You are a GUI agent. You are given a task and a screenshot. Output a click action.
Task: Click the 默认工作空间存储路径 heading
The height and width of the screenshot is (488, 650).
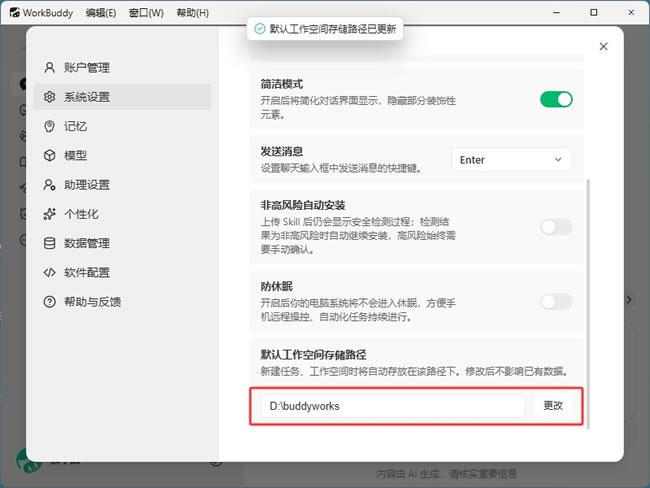313,354
